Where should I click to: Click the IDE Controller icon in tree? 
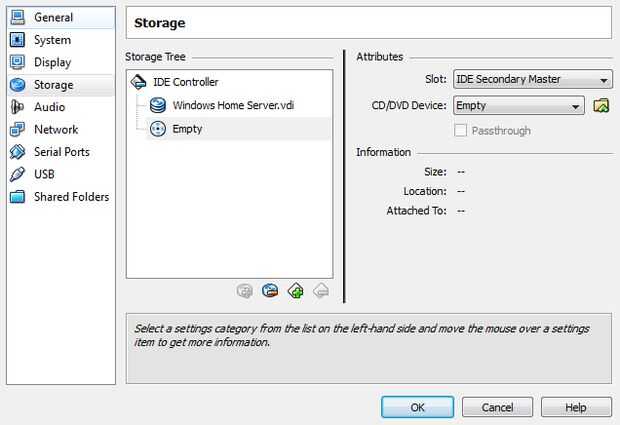click(139, 82)
